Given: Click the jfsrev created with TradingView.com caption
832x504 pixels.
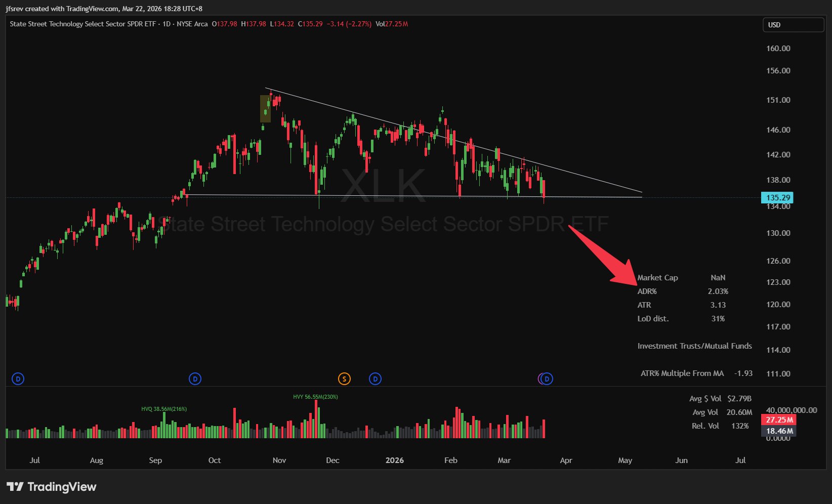Looking at the screenshot, I should click(104, 9).
